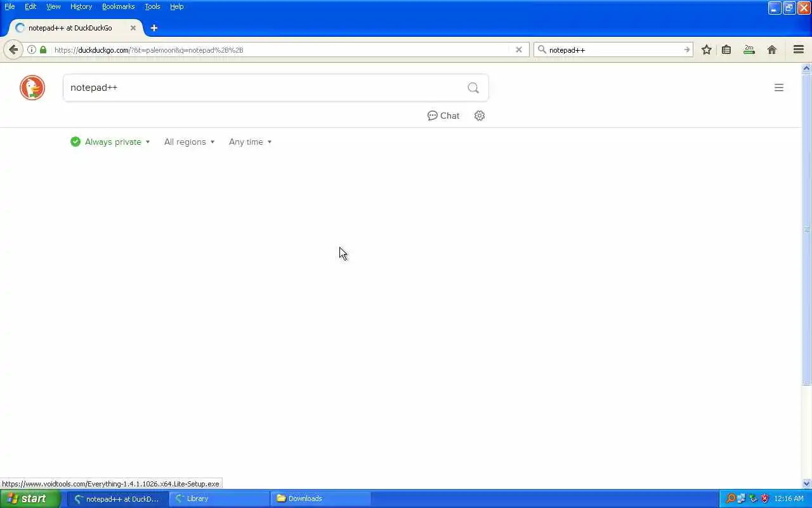This screenshot has height=508, width=812.
Task: Open the browser hamburger menu
Action: point(799,50)
